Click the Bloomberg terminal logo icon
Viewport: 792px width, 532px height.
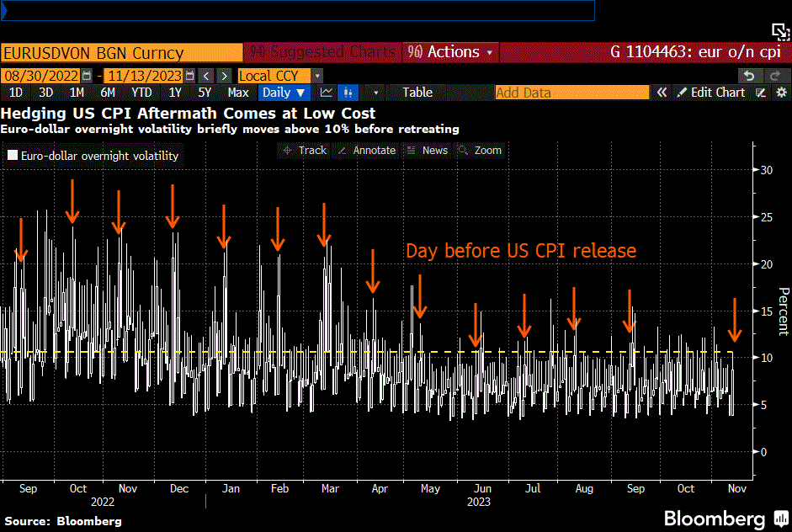pyautogui.click(x=782, y=519)
